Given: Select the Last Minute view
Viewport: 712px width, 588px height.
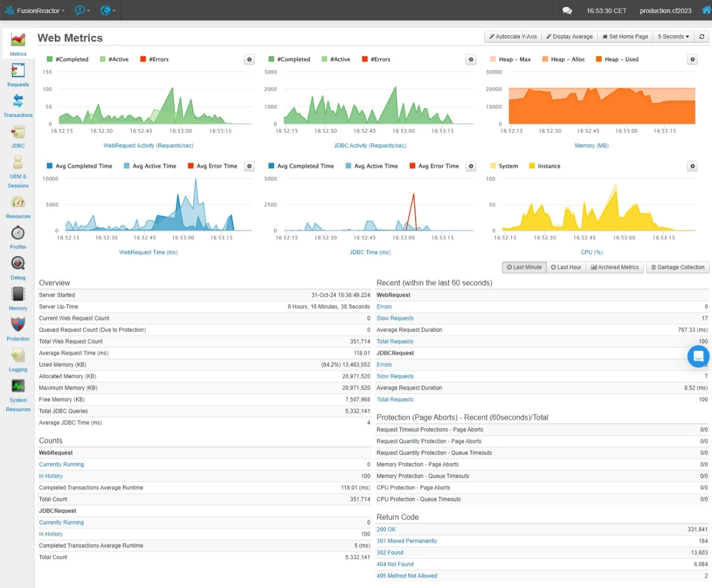Looking at the screenshot, I should (x=524, y=267).
